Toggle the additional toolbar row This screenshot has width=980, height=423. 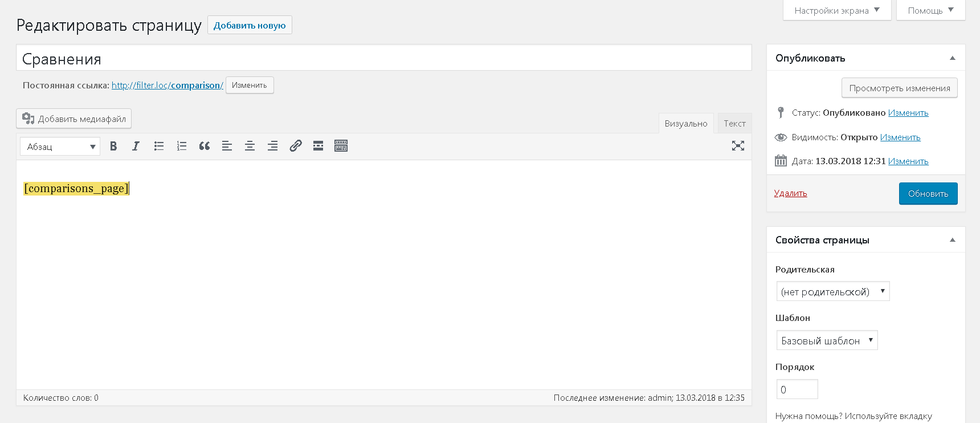tap(341, 146)
